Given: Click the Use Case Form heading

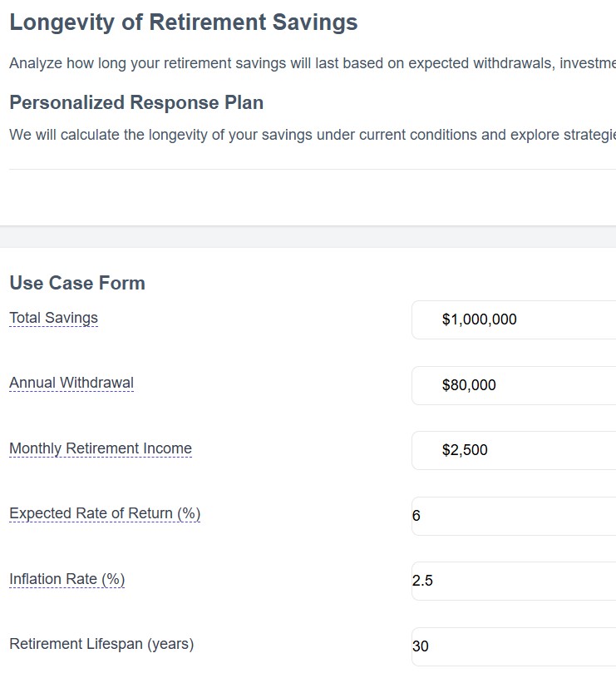Looking at the screenshot, I should [76, 283].
